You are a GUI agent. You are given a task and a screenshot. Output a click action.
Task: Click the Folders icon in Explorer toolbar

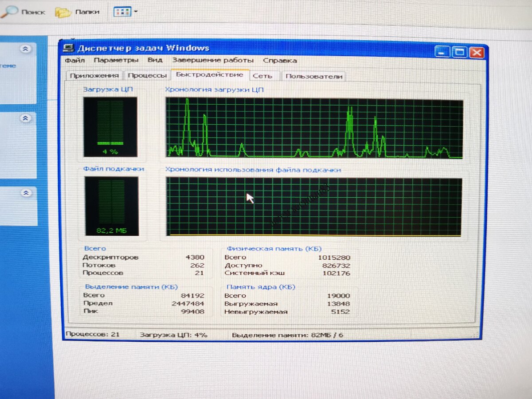coord(63,12)
